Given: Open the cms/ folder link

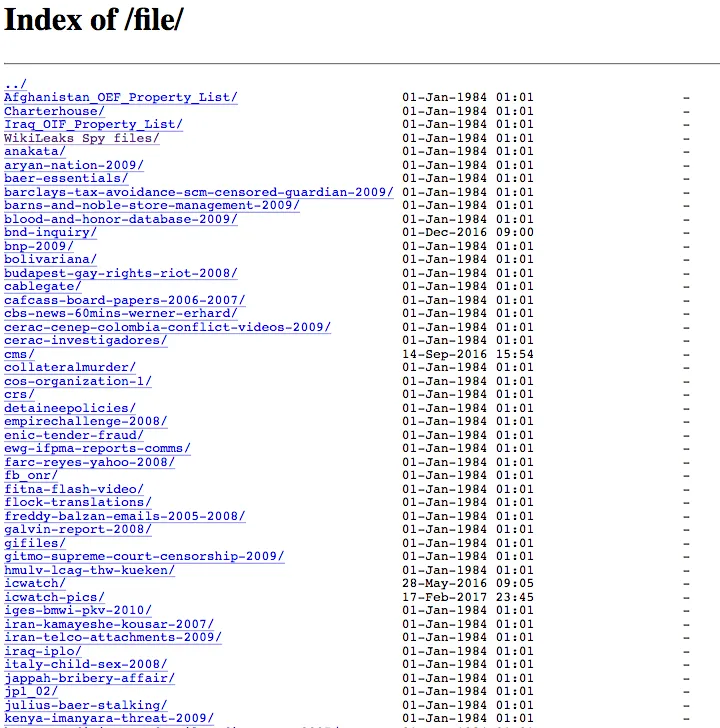Looking at the screenshot, I should (19, 354).
